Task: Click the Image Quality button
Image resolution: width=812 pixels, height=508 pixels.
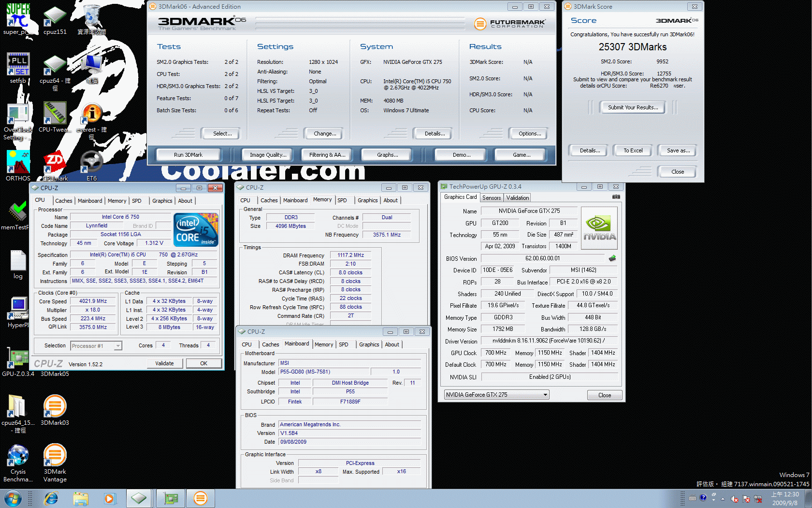Action: [x=268, y=155]
